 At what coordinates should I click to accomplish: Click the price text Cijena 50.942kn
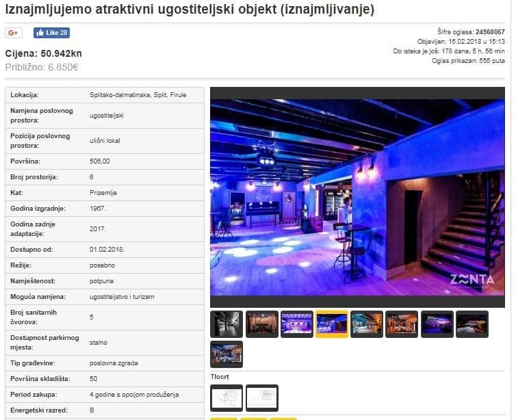(x=44, y=53)
